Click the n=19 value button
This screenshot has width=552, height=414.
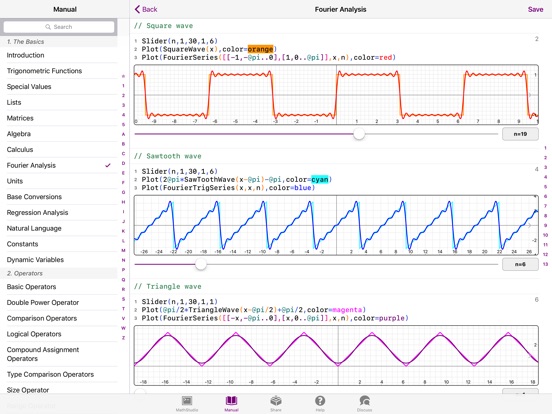[x=520, y=134]
